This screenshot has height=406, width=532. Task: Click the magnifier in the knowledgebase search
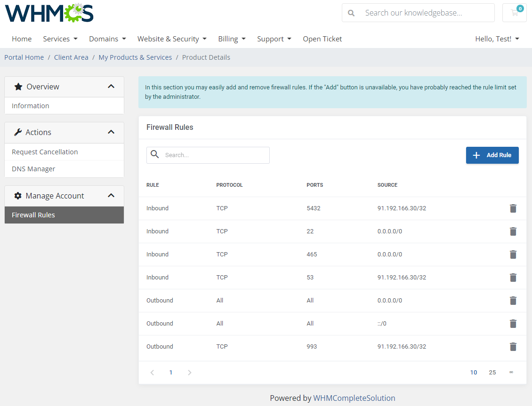pos(352,12)
